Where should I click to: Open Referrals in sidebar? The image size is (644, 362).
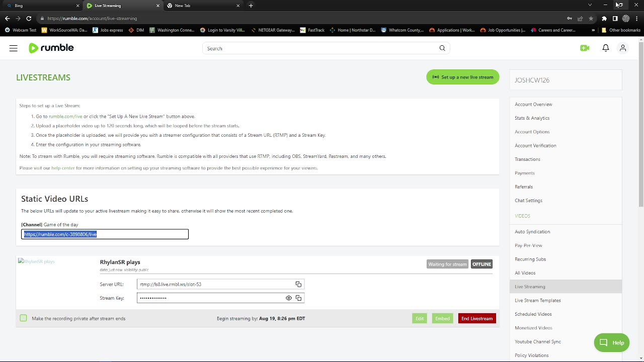click(523, 187)
